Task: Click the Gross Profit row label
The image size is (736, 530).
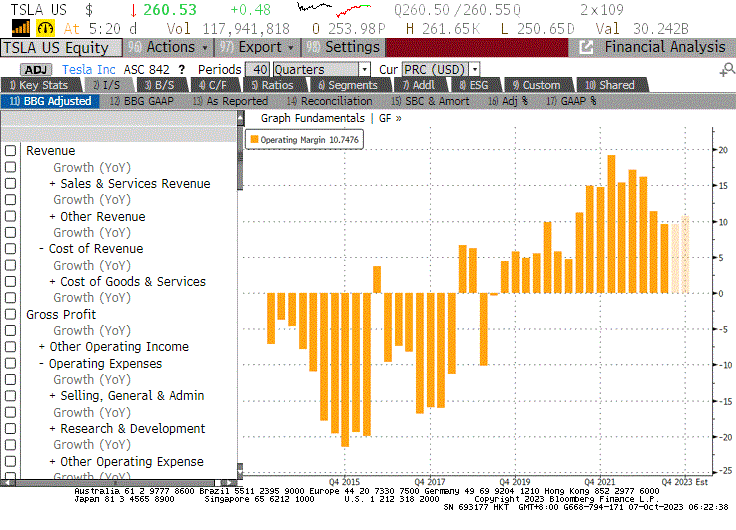Action: pyautogui.click(x=61, y=315)
